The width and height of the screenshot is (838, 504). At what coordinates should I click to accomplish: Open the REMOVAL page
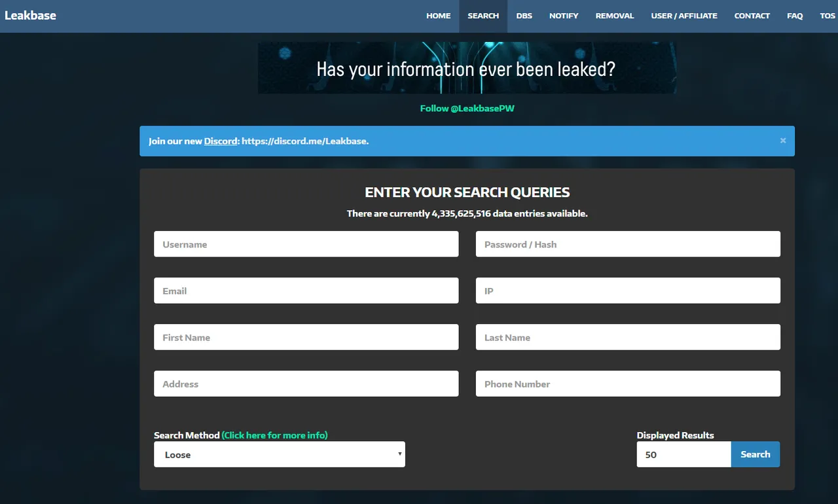615,16
